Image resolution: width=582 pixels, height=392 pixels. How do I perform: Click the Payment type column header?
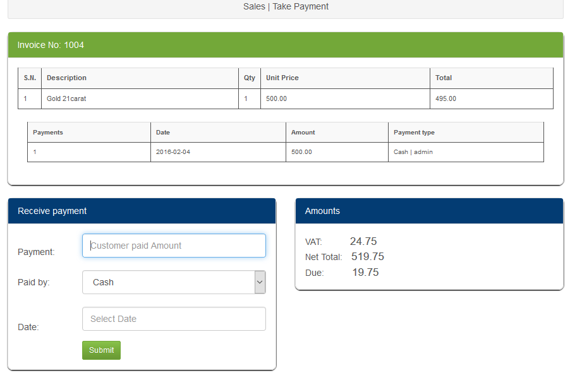466,133
